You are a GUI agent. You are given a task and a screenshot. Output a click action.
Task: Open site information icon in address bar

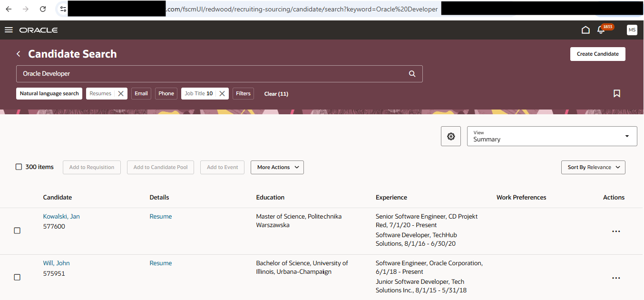[63, 9]
